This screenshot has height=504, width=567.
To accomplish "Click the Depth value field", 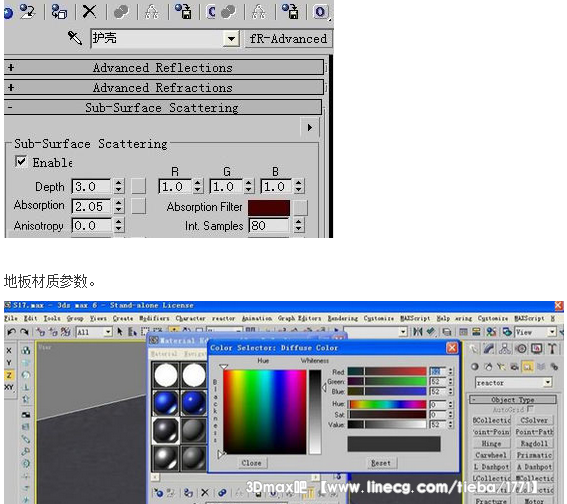I will (x=91, y=187).
